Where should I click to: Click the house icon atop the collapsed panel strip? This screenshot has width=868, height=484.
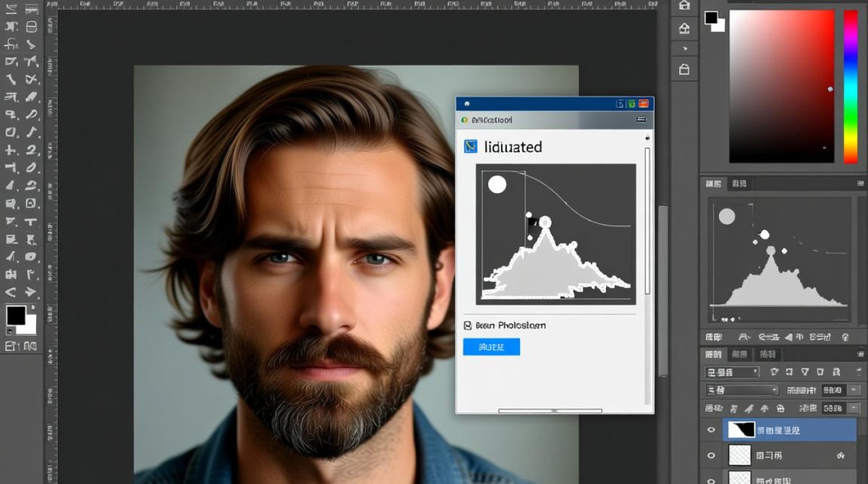coord(684,6)
